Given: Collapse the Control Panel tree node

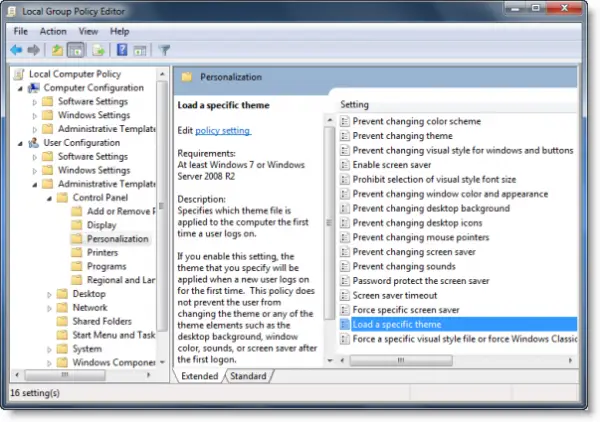Looking at the screenshot, I should (x=49, y=199).
